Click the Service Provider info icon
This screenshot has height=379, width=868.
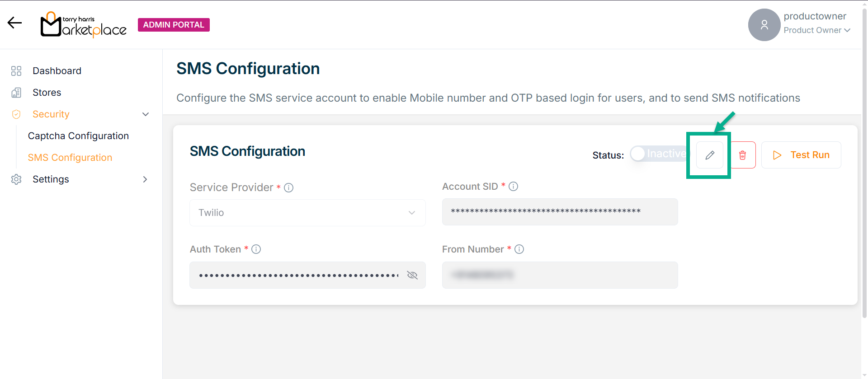click(288, 187)
